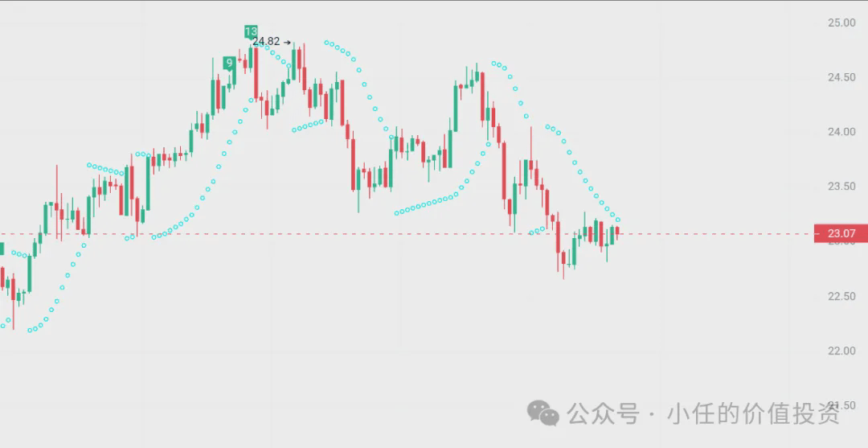Click the WeChat logo in the watermark

[543, 413]
